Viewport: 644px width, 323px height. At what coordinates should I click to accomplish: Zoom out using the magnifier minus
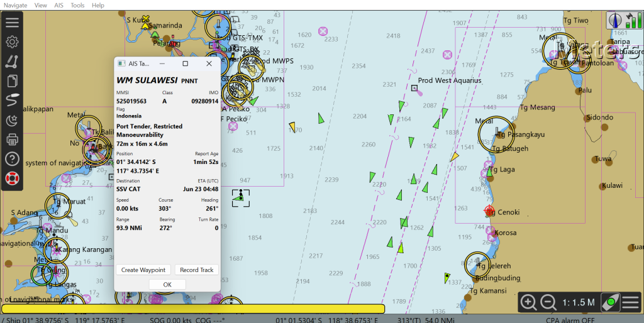[x=548, y=302]
